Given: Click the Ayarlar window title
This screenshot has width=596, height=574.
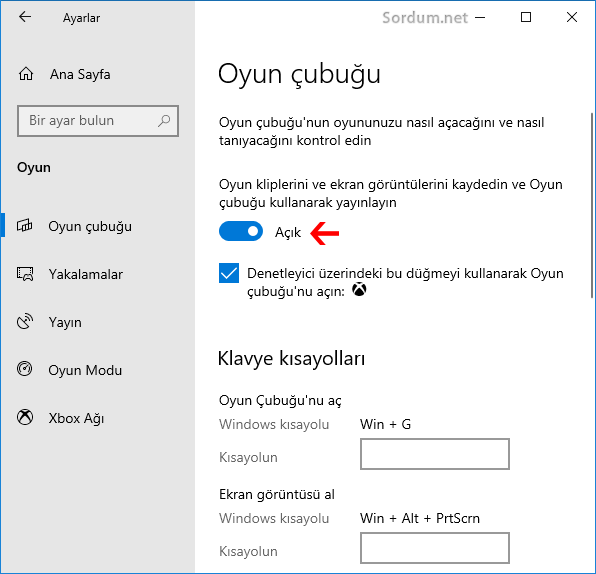Looking at the screenshot, I should [81, 18].
